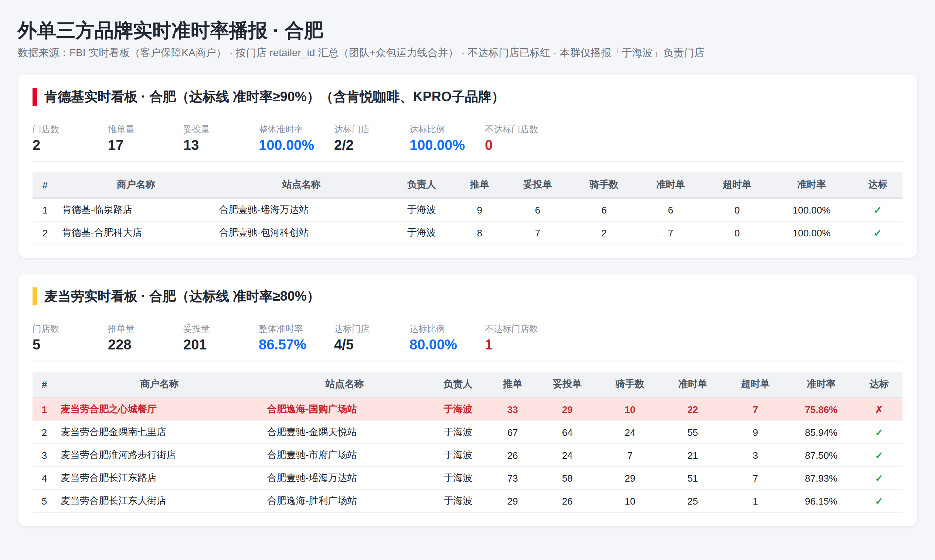Click 达标 header in McDonald's table

(879, 384)
